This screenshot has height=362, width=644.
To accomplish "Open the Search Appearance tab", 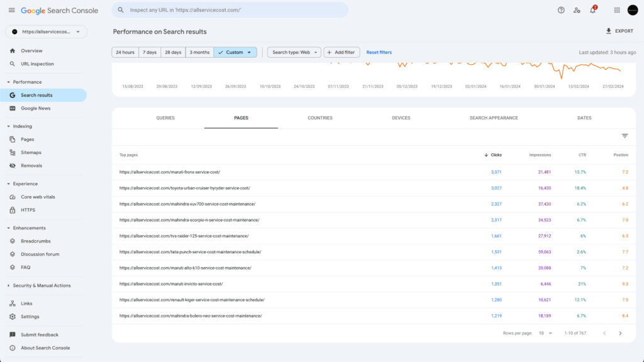I will tap(494, 118).
